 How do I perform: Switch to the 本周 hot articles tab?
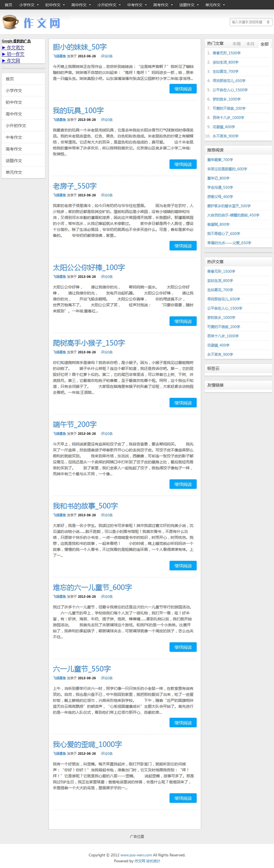point(236,44)
